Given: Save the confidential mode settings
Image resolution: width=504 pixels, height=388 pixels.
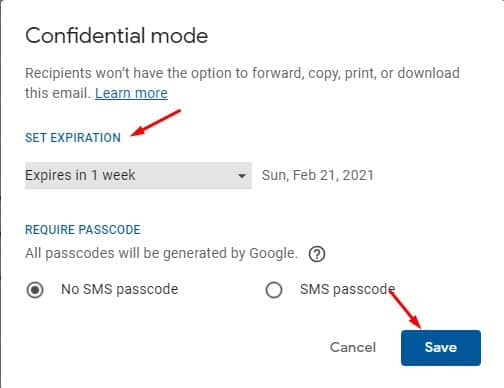Looking at the screenshot, I should (x=441, y=348).
